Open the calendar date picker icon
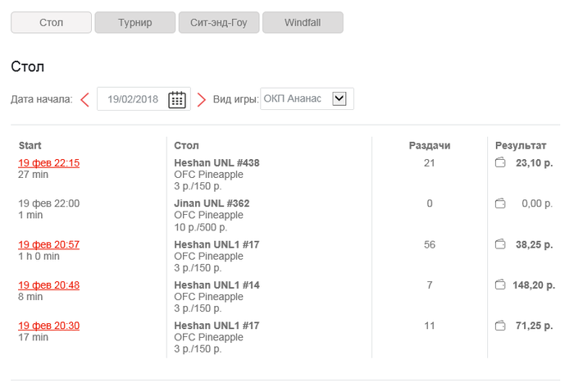The height and width of the screenshot is (392, 574). [177, 99]
